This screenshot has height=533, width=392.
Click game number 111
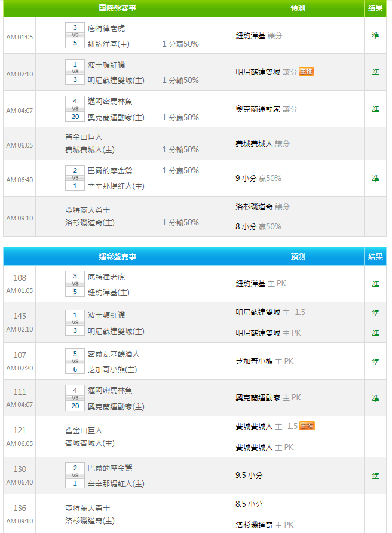tap(19, 392)
